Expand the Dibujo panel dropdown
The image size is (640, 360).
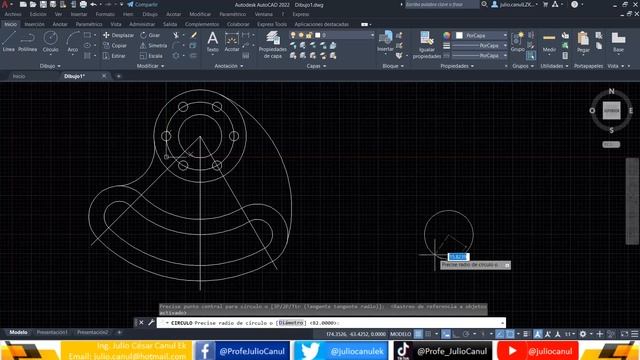tap(50, 66)
